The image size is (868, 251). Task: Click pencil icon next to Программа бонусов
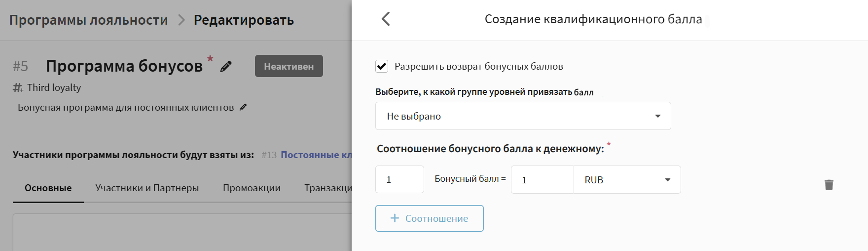(x=226, y=67)
